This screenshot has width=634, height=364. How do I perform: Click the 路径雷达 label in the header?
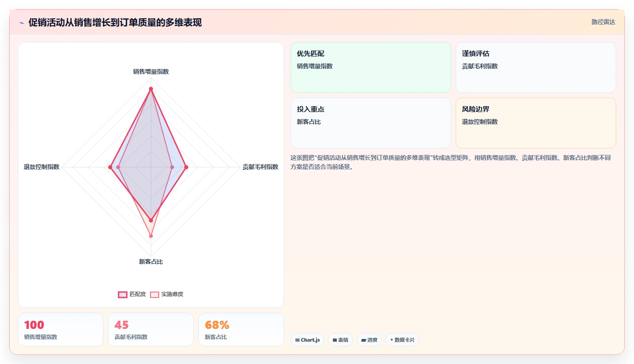pos(603,22)
